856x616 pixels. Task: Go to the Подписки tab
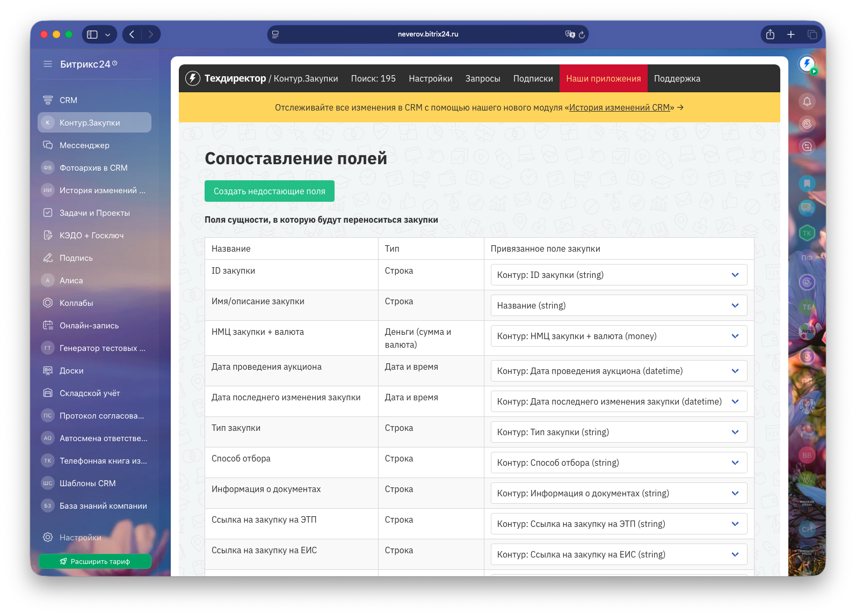pyautogui.click(x=533, y=78)
